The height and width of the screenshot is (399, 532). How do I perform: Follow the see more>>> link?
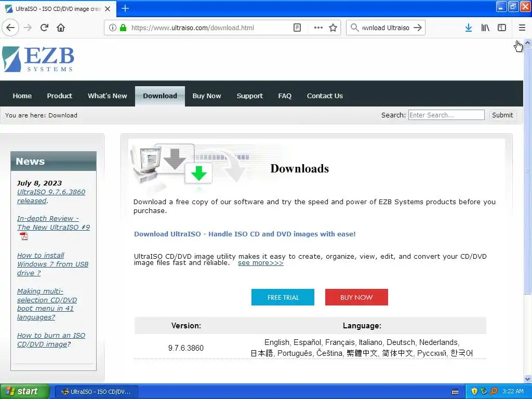(261, 263)
